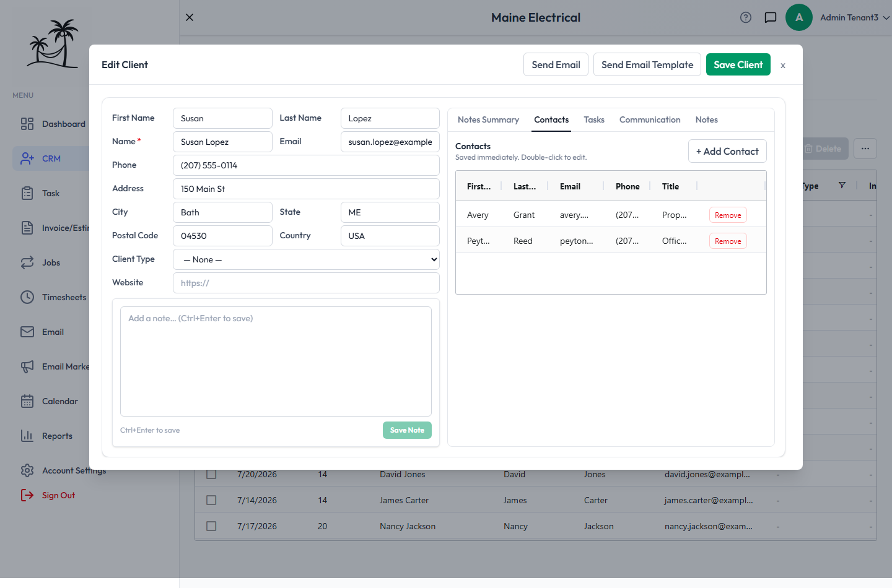The height and width of the screenshot is (588, 892).
Task: Click into the Add a note text area
Action: (x=276, y=361)
